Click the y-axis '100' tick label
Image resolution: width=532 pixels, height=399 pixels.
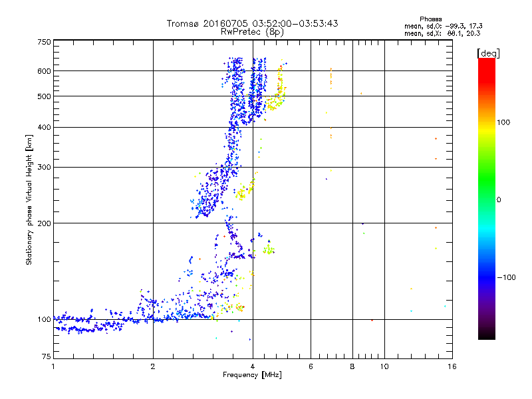pos(45,320)
